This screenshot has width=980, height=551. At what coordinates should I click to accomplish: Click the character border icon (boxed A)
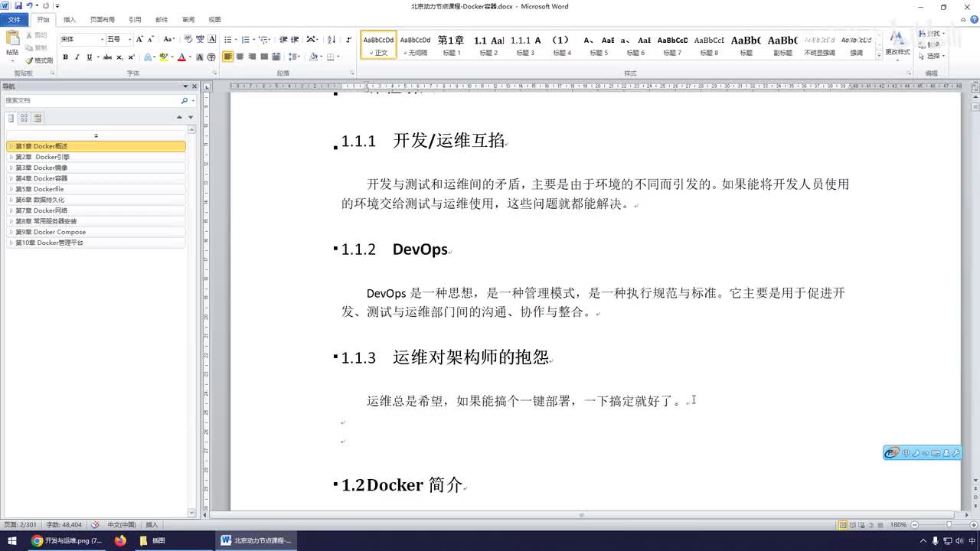tap(212, 39)
